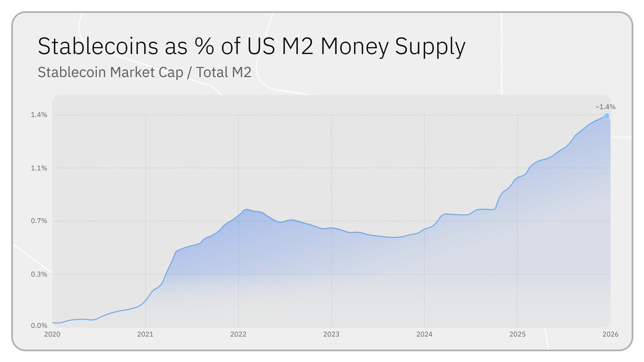Select the "~1.4%" annotation label above the endpoint

tap(605, 107)
